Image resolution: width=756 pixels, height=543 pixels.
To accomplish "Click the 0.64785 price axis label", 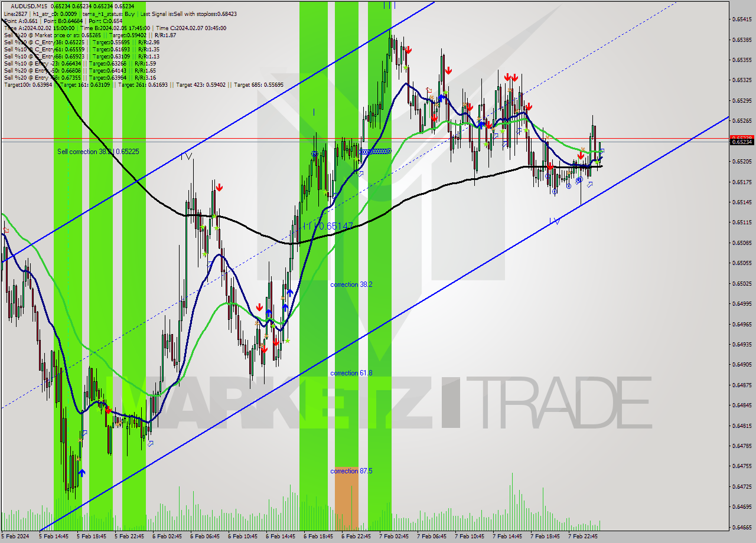I will point(742,446).
